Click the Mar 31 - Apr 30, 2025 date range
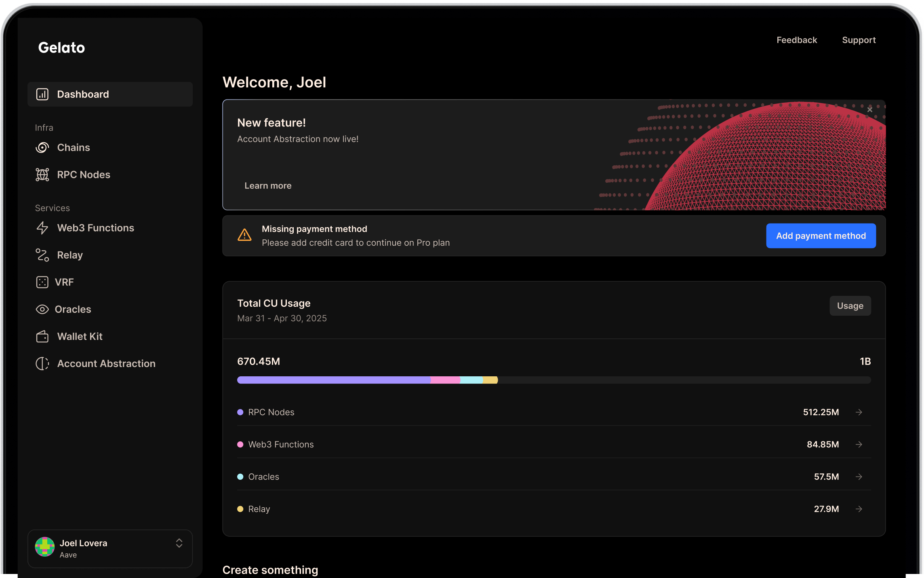The width and height of the screenshot is (924, 578). (282, 318)
